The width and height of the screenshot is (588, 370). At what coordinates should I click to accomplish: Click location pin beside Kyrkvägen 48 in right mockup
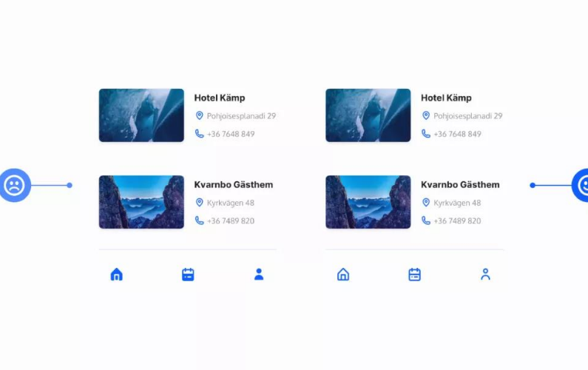tap(426, 203)
